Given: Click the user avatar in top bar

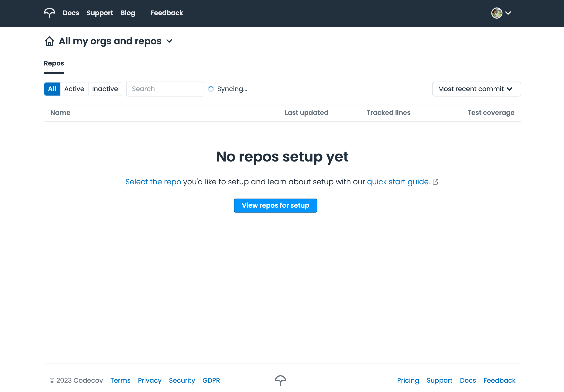Looking at the screenshot, I should [x=496, y=13].
